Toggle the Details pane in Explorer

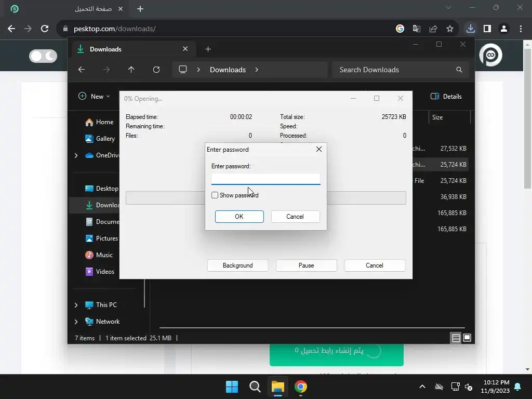click(x=446, y=96)
